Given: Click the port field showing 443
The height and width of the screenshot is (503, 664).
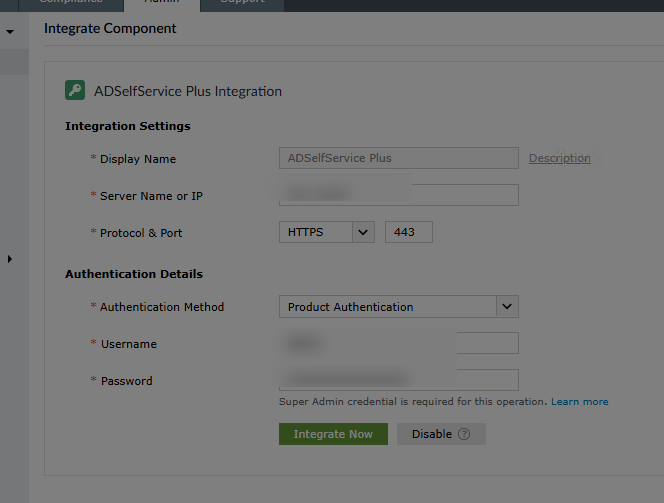Looking at the screenshot, I should click(409, 232).
